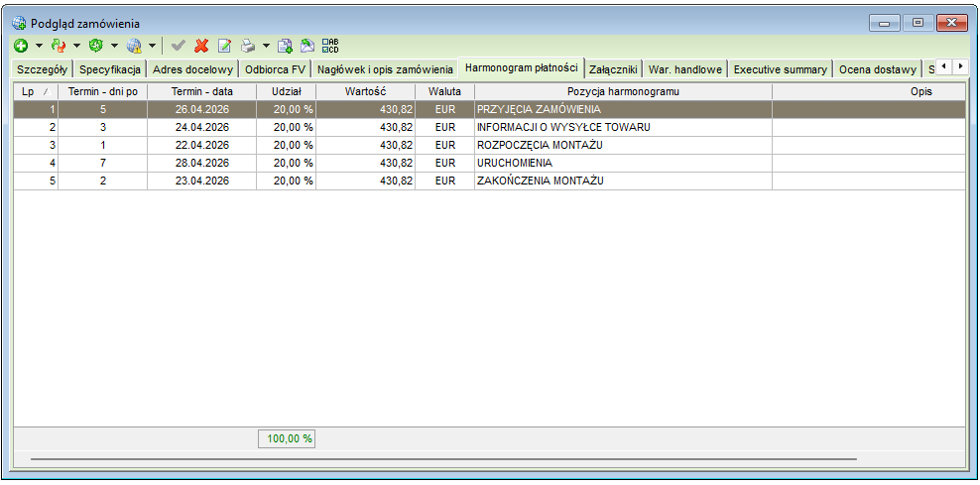Maximize the Podgląd zamówienia window
The image size is (980, 485).
(918, 23)
